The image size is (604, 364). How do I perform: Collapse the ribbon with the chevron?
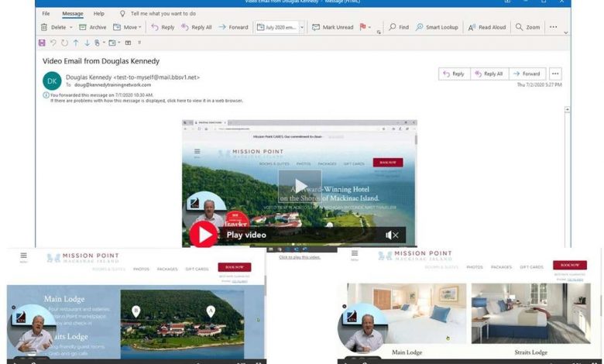pyautogui.click(x=566, y=33)
